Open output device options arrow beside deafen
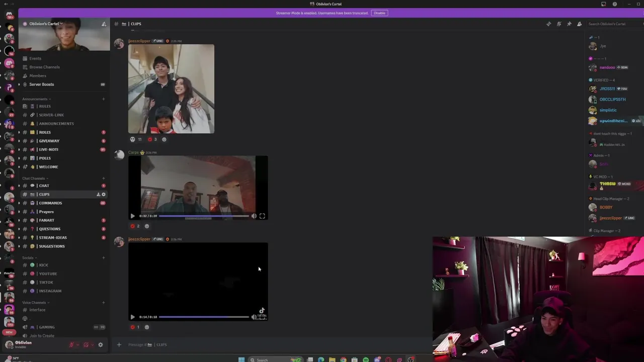Image resolution: width=644 pixels, height=362 pixels. click(92, 344)
